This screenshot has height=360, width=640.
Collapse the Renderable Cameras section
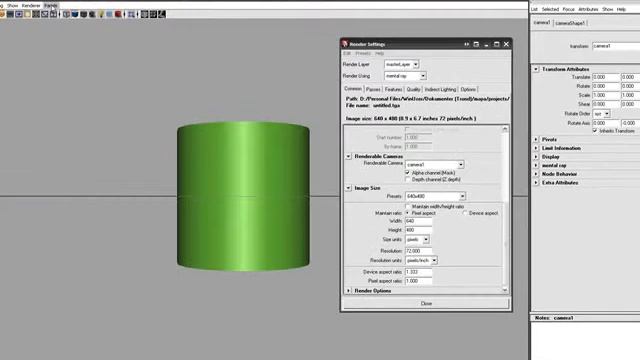point(348,156)
